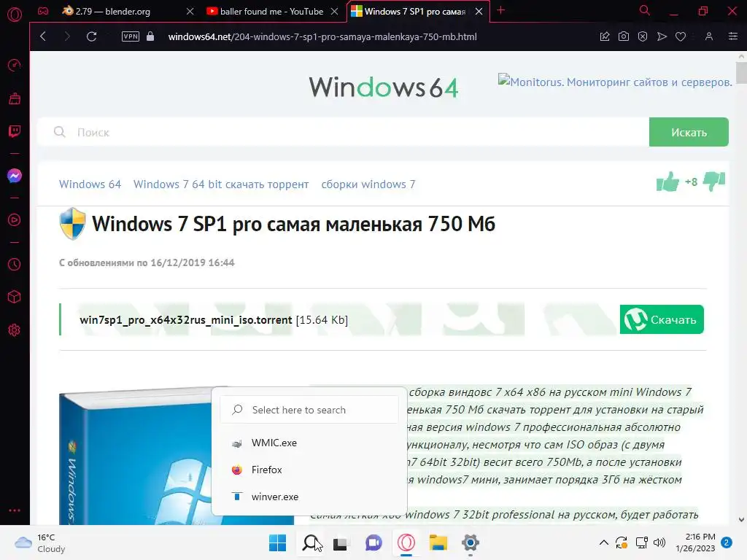
Task: Open sidebar three-dots setup menu
Action: [x=15, y=510]
